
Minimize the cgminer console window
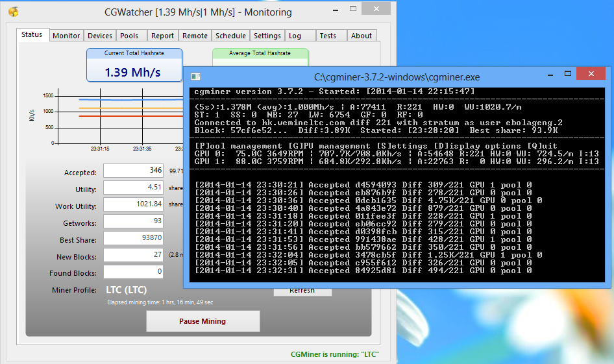pyautogui.click(x=550, y=75)
